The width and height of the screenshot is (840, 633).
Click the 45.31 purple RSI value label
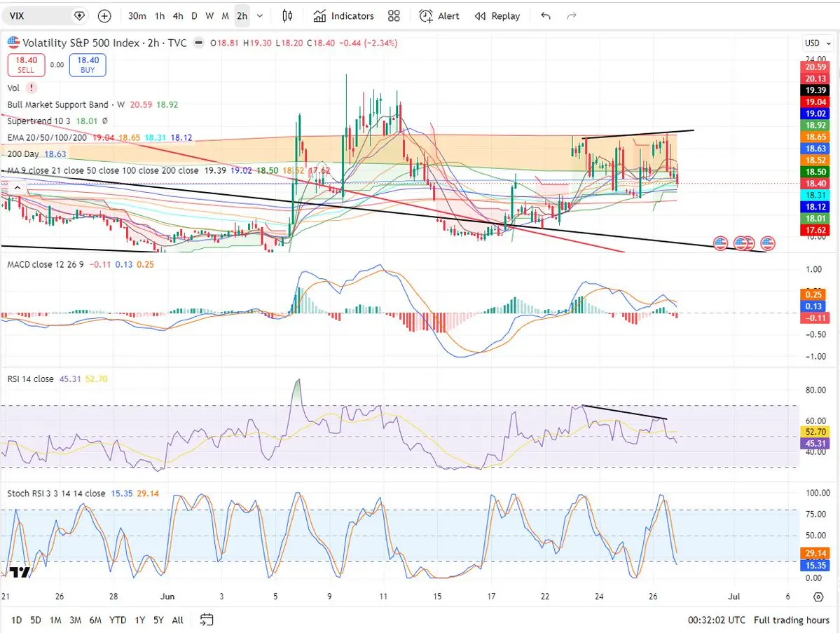pos(815,443)
